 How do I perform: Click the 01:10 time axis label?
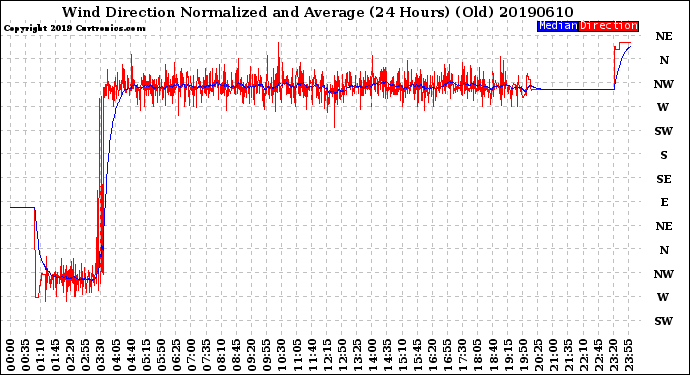tap(40, 355)
